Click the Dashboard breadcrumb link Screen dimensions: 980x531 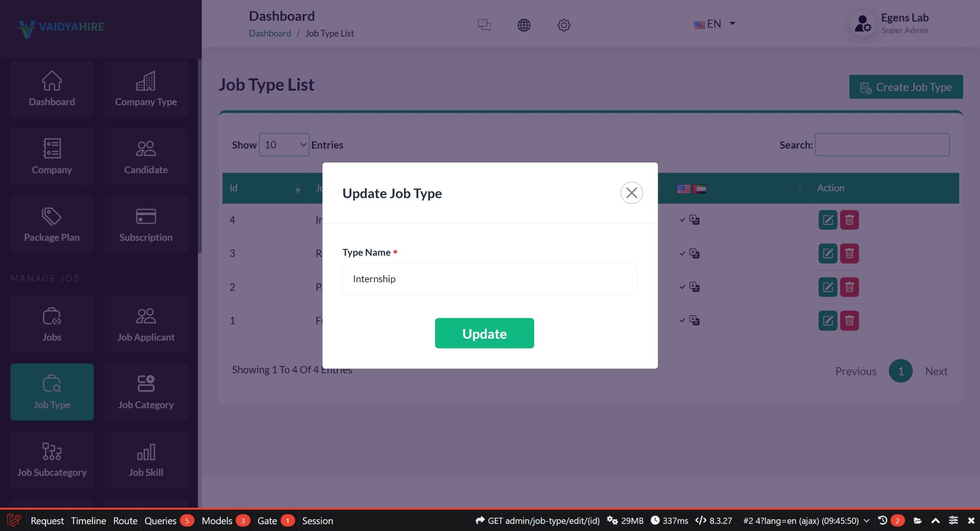pos(270,34)
